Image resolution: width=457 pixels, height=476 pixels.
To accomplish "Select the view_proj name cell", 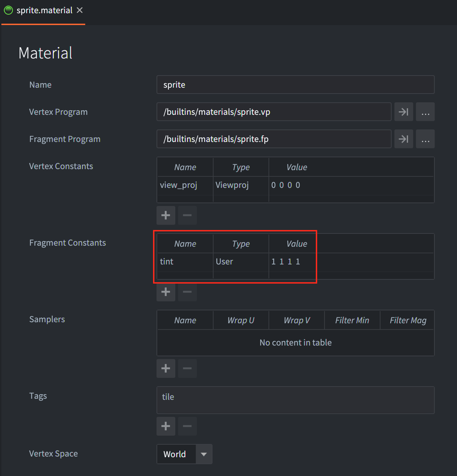I will [x=185, y=185].
